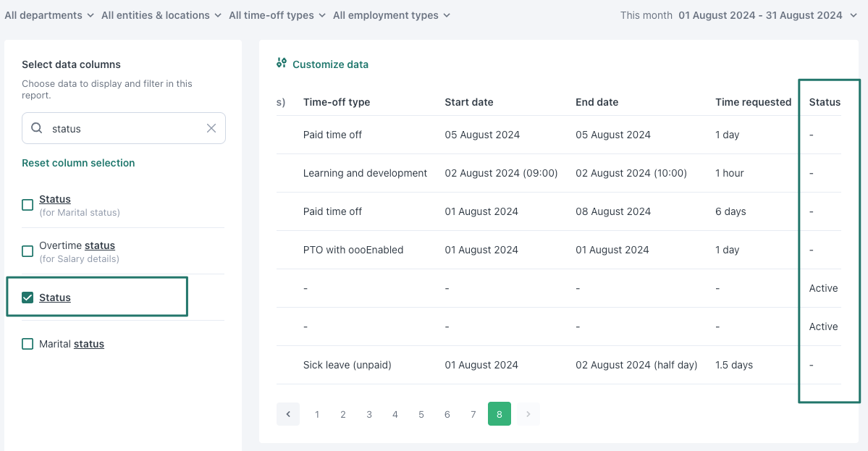Enable the Overtime status column checkbox

click(27, 251)
